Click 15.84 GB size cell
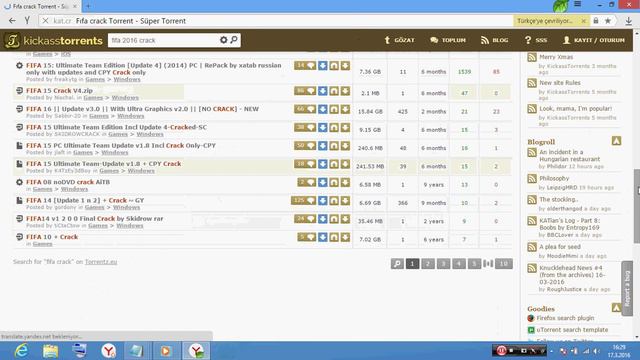This screenshot has width=640, height=360. coord(370,111)
